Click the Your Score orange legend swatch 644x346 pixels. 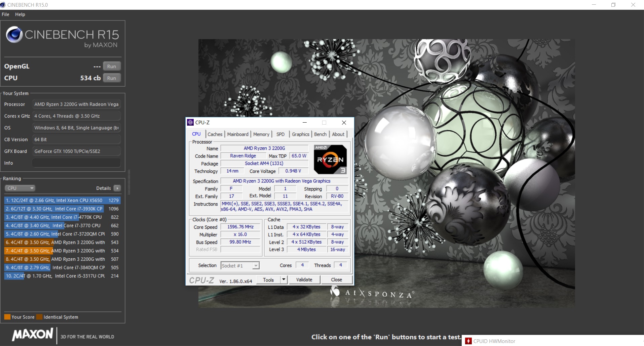(x=7, y=317)
